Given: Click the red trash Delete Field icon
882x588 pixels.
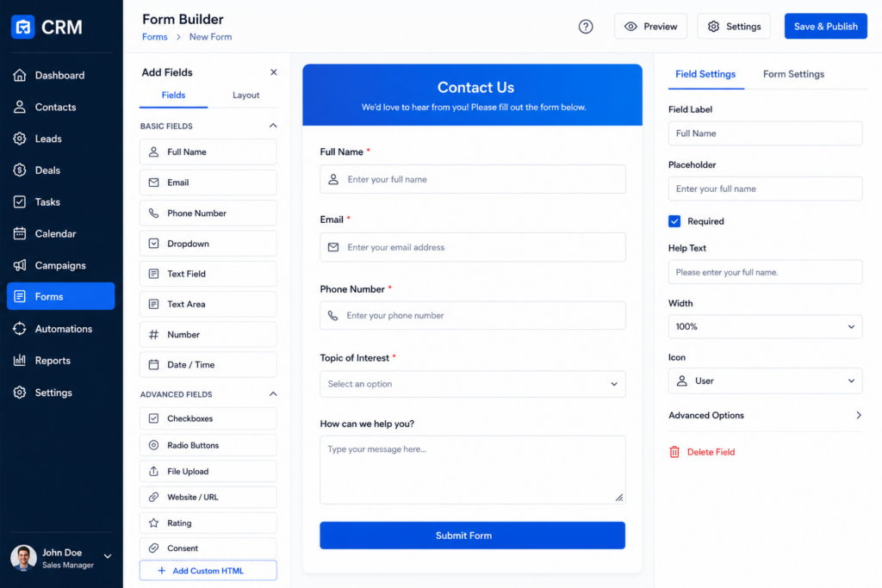Looking at the screenshot, I should (x=674, y=452).
